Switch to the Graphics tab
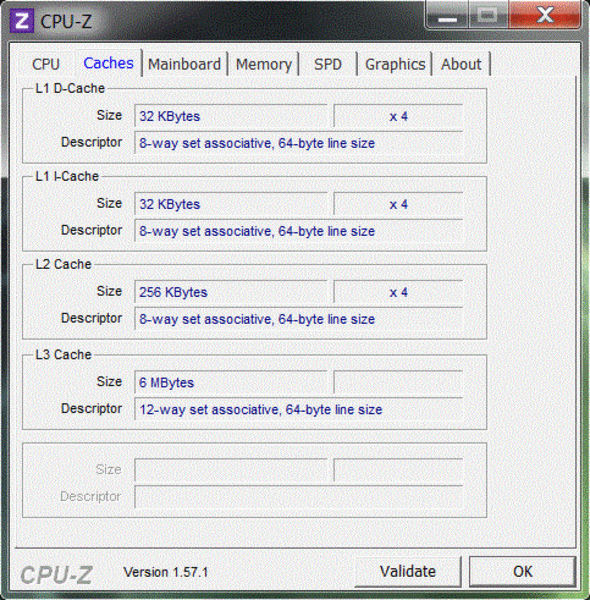The width and height of the screenshot is (590, 600). coord(395,64)
